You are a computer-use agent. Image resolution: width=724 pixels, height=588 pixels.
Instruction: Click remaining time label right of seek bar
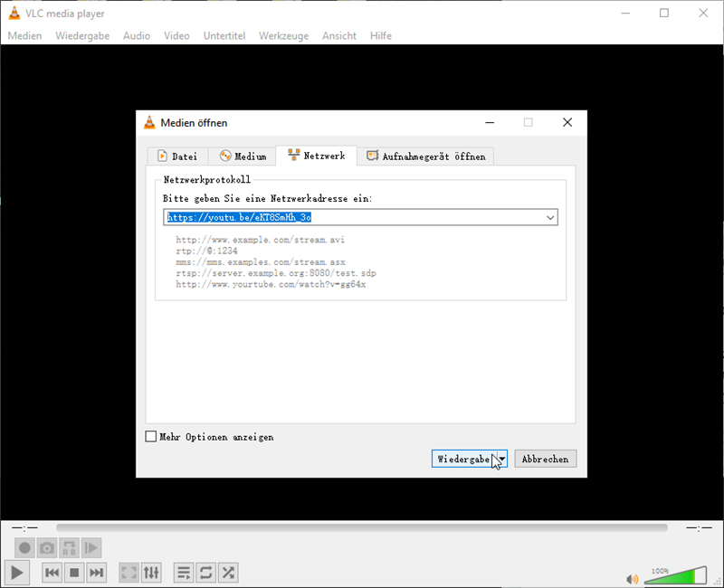tap(699, 527)
